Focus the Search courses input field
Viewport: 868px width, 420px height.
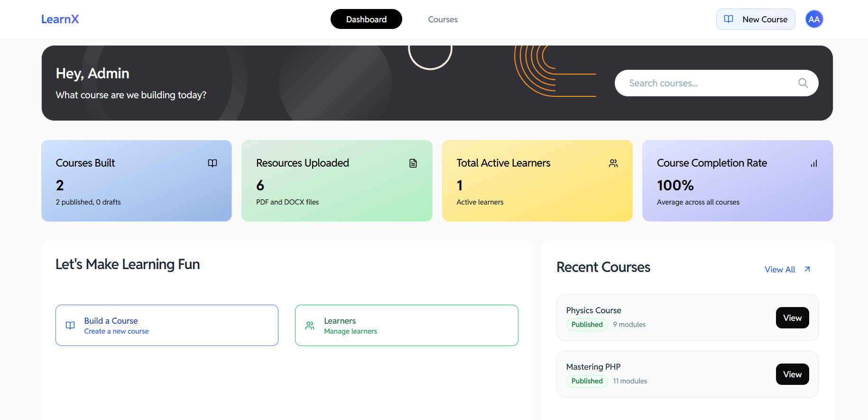(707, 83)
